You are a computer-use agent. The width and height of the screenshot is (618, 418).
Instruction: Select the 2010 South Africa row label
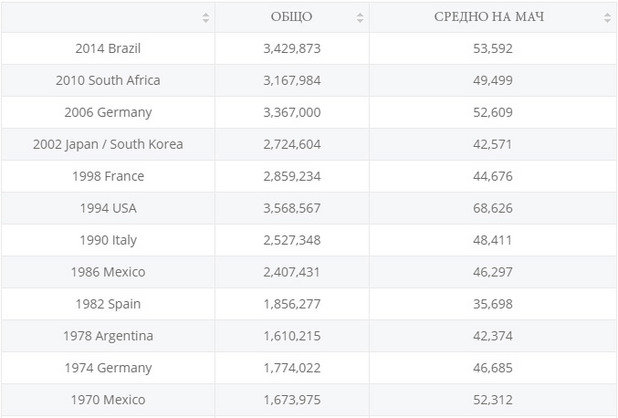pos(108,80)
